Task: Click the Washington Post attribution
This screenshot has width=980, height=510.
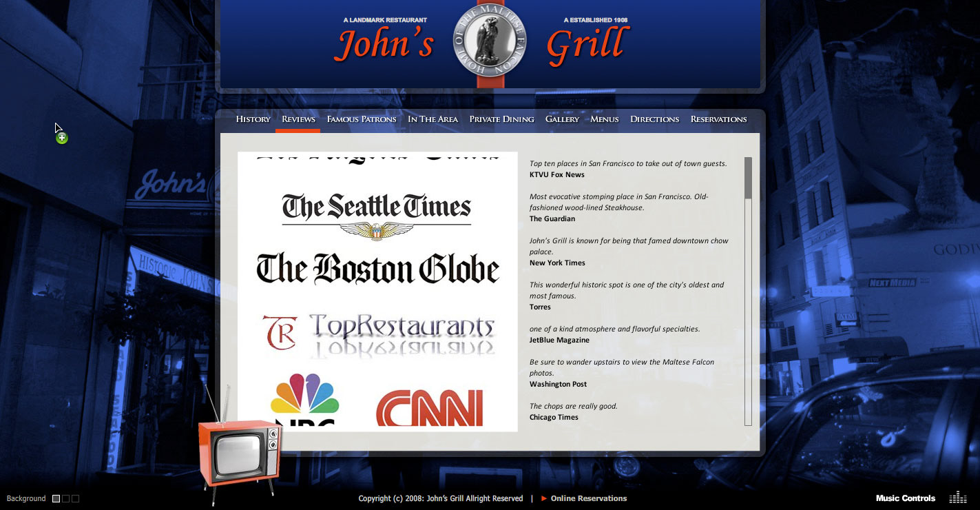Action: pyautogui.click(x=558, y=384)
